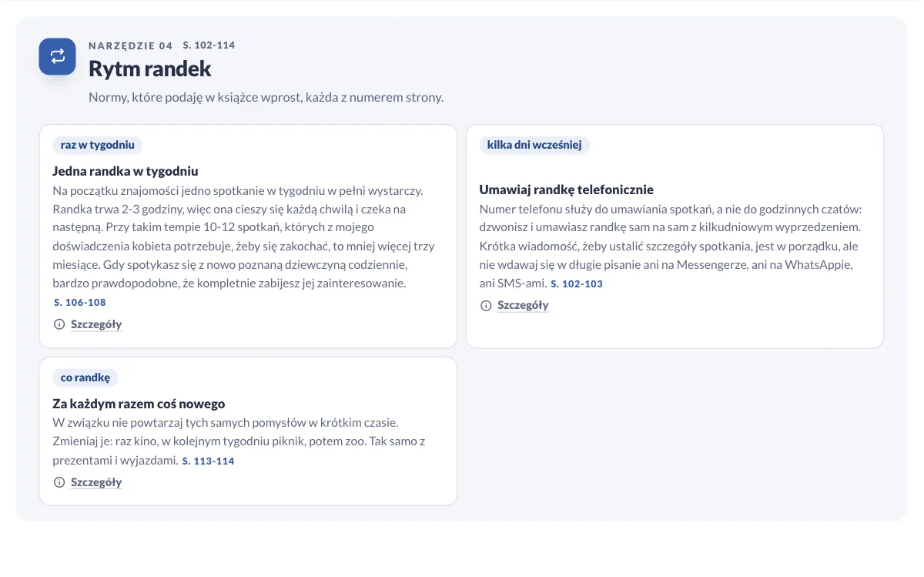Viewport: 924px width, 577px height.
Task: Click the blue repeat-arrows icon beside Rytm randek
Action: 58,56
